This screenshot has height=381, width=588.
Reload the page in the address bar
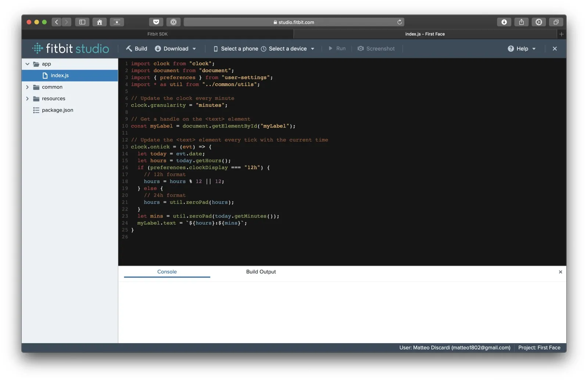399,22
